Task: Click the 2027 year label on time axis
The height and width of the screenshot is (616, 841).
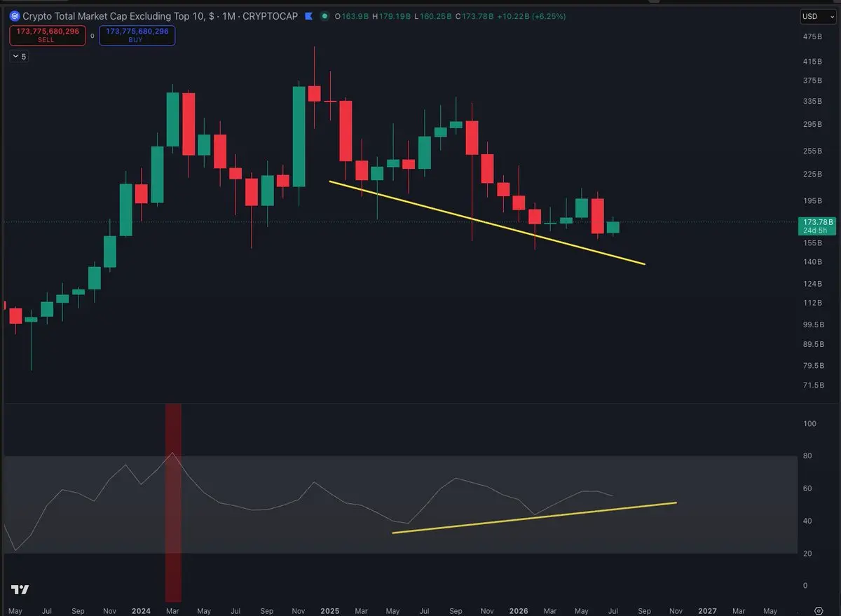Action: click(707, 611)
